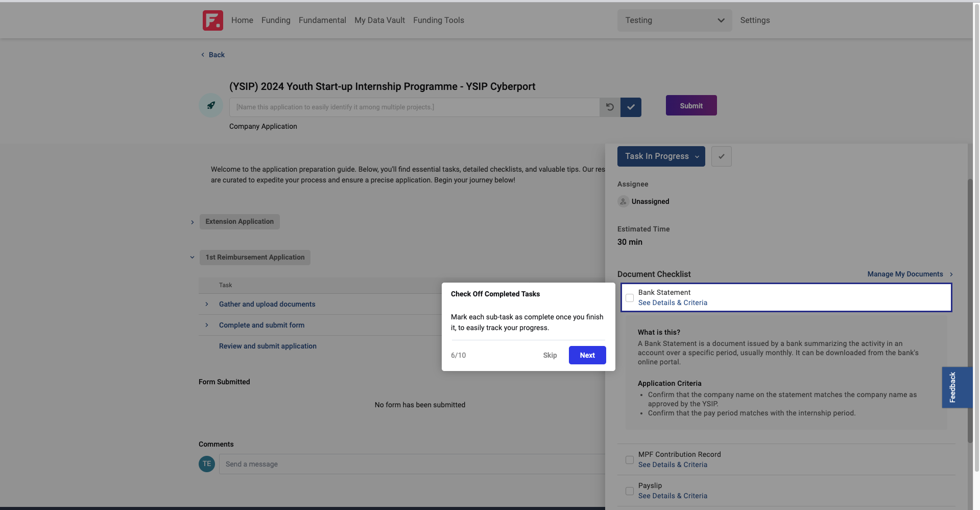Expand the Gather and upload documents row
The width and height of the screenshot is (980, 510).
(x=206, y=304)
